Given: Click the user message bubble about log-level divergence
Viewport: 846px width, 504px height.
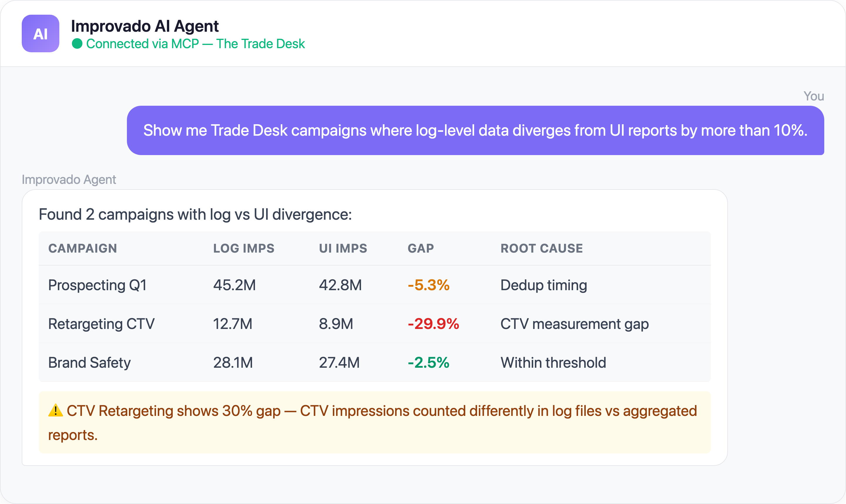Looking at the screenshot, I should (476, 130).
